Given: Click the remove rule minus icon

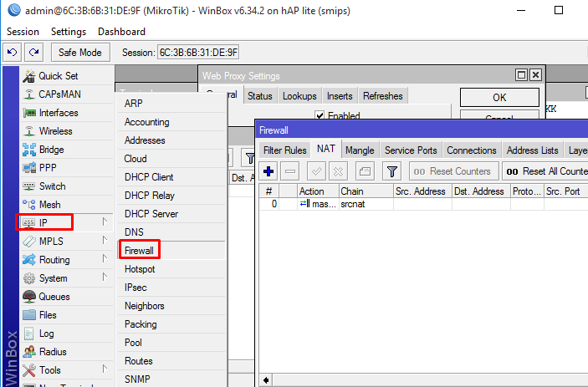Looking at the screenshot, I should pyautogui.click(x=290, y=171).
